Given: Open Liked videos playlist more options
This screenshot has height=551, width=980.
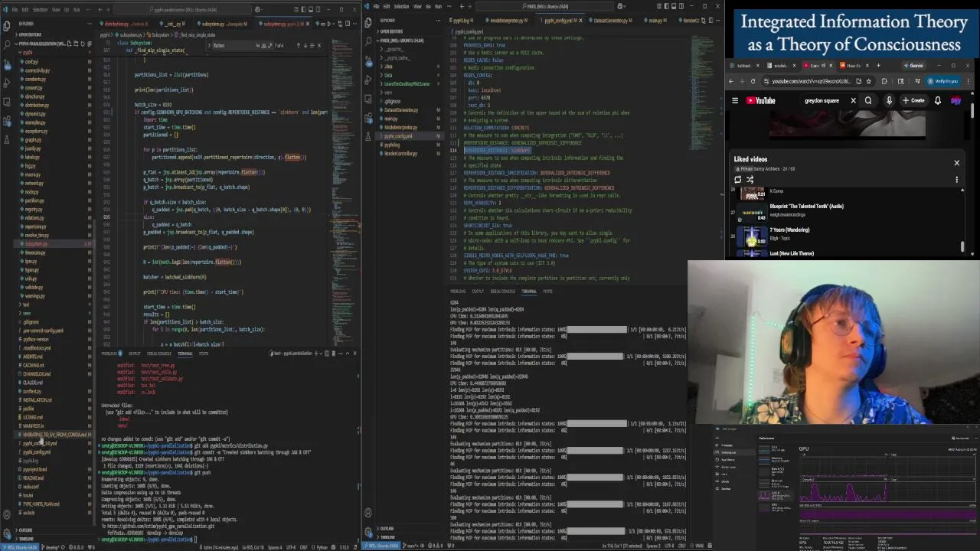Looking at the screenshot, I should (956, 180).
